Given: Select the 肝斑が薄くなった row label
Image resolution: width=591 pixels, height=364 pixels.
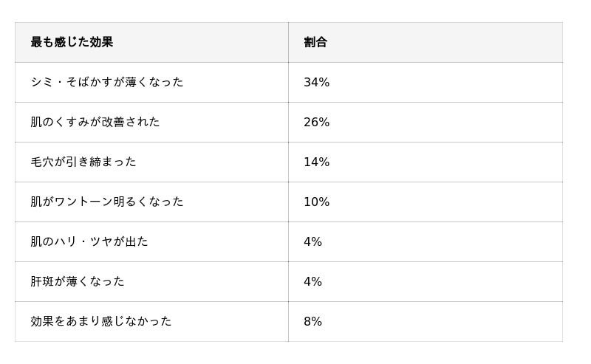Looking at the screenshot, I should coord(77,281).
